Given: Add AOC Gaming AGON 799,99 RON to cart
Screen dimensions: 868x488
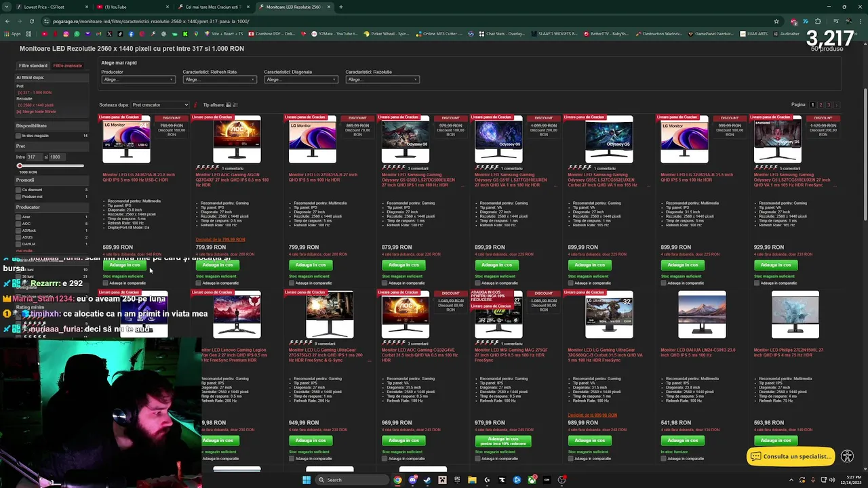Looking at the screenshot, I should (x=218, y=265).
